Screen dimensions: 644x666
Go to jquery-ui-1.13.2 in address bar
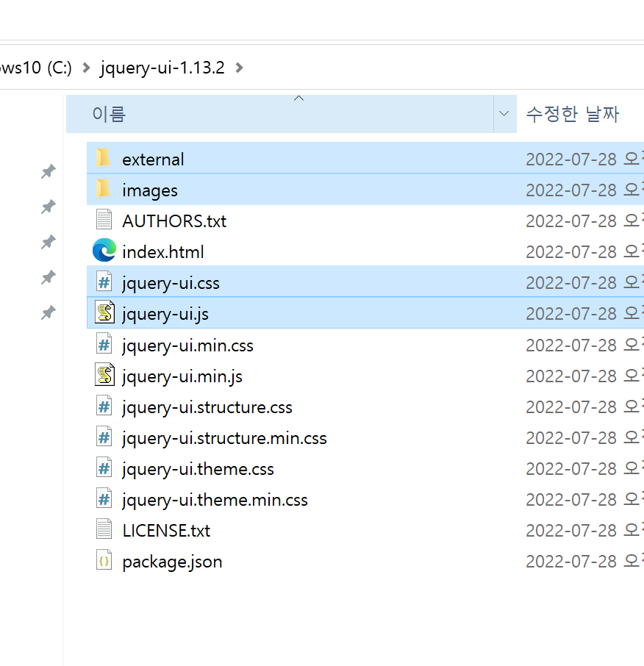pyautogui.click(x=162, y=68)
